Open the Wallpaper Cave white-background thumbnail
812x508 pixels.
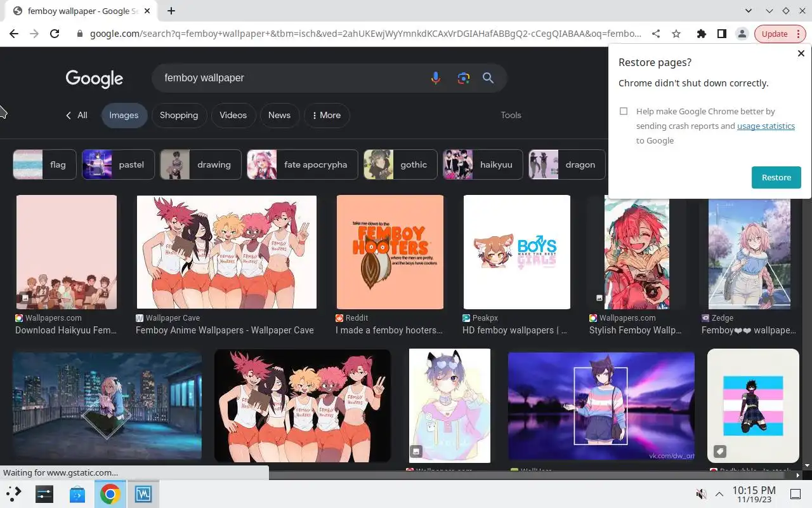click(x=226, y=252)
